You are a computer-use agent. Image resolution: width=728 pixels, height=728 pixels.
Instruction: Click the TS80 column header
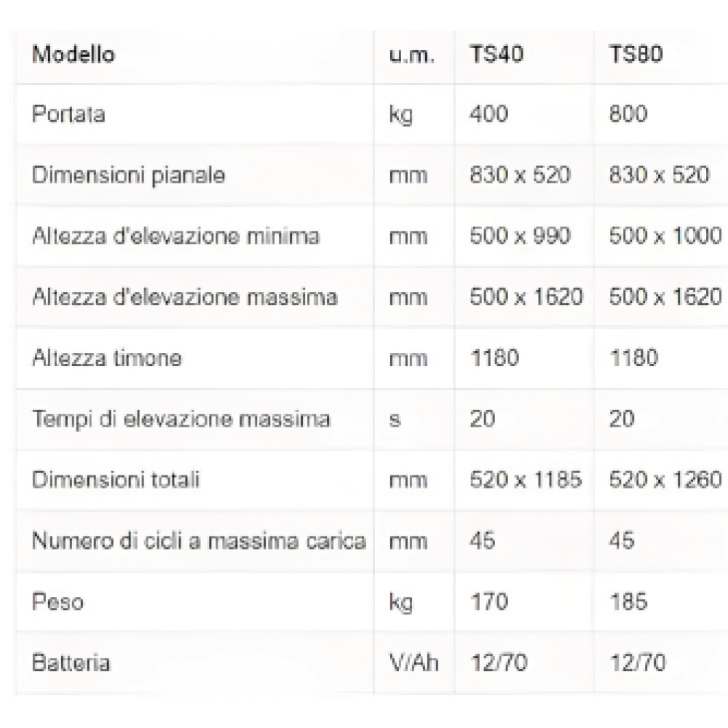coord(636,54)
